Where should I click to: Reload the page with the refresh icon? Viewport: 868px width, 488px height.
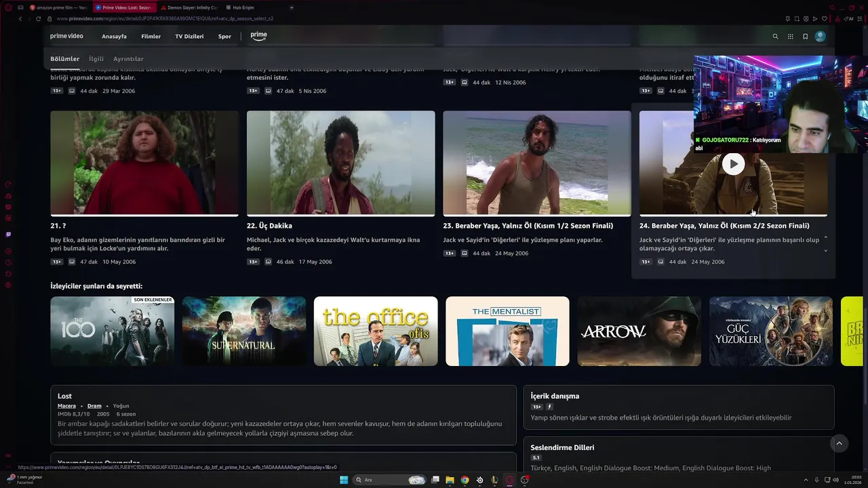pyautogui.click(x=38, y=19)
